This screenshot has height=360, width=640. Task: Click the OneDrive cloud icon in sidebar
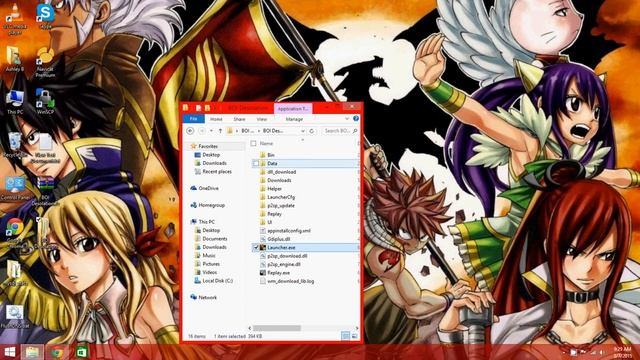[193, 188]
